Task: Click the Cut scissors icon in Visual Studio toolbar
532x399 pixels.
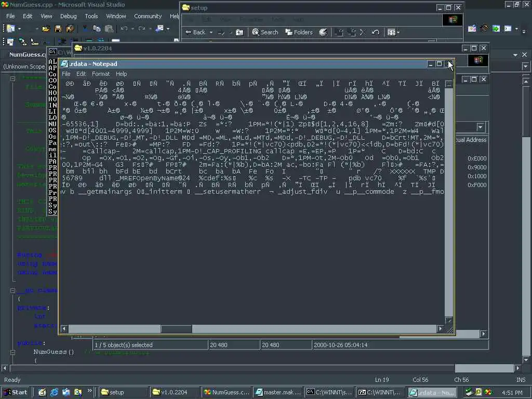Action: tap(85, 29)
